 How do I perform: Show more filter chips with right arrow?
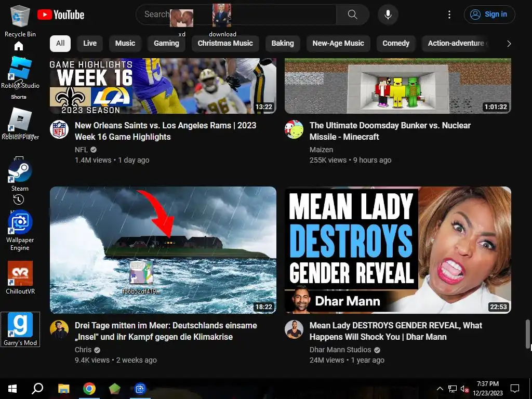point(509,44)
